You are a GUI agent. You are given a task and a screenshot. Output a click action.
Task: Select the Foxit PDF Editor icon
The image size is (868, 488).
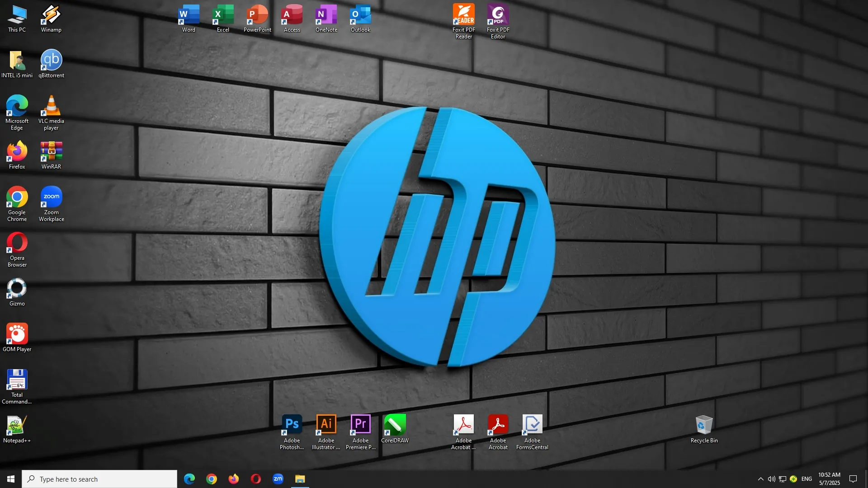click(x=498, y=22)
